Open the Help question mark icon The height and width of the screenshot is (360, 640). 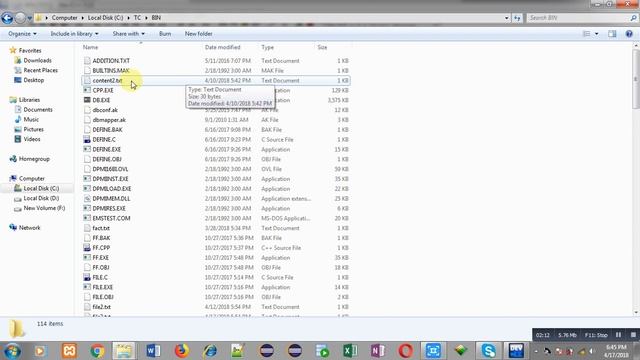point(629,34)
